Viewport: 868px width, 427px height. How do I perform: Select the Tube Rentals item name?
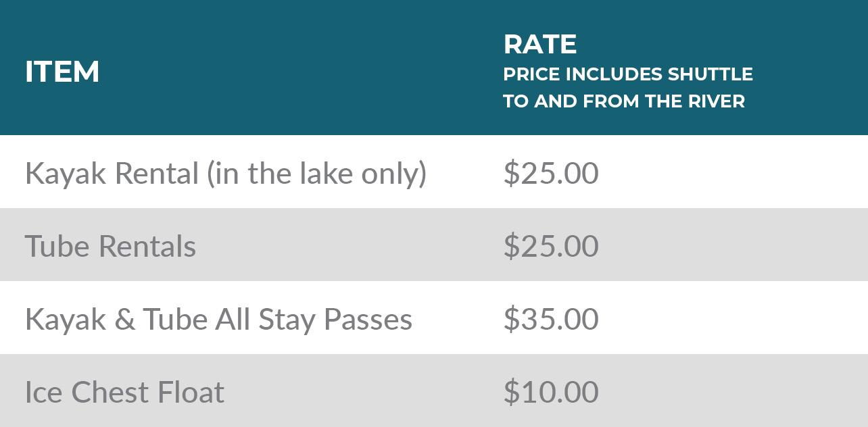[110, 246]
